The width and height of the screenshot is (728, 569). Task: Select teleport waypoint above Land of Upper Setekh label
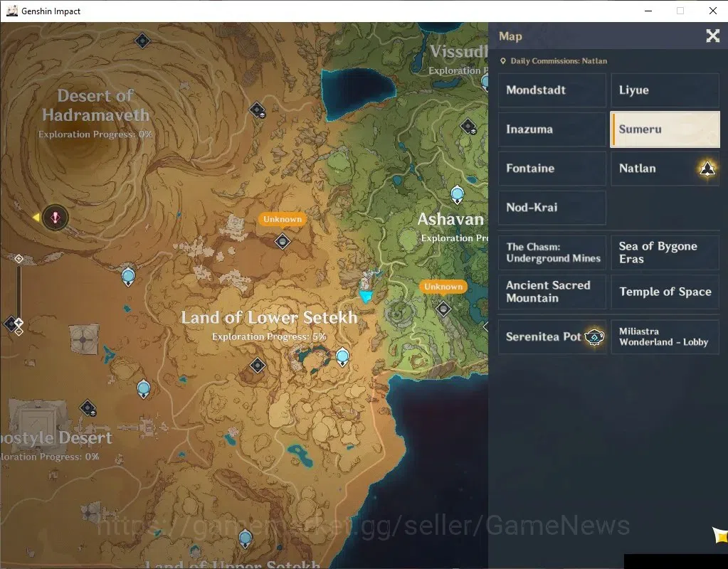pyautogui.click(x=245, y=539)
